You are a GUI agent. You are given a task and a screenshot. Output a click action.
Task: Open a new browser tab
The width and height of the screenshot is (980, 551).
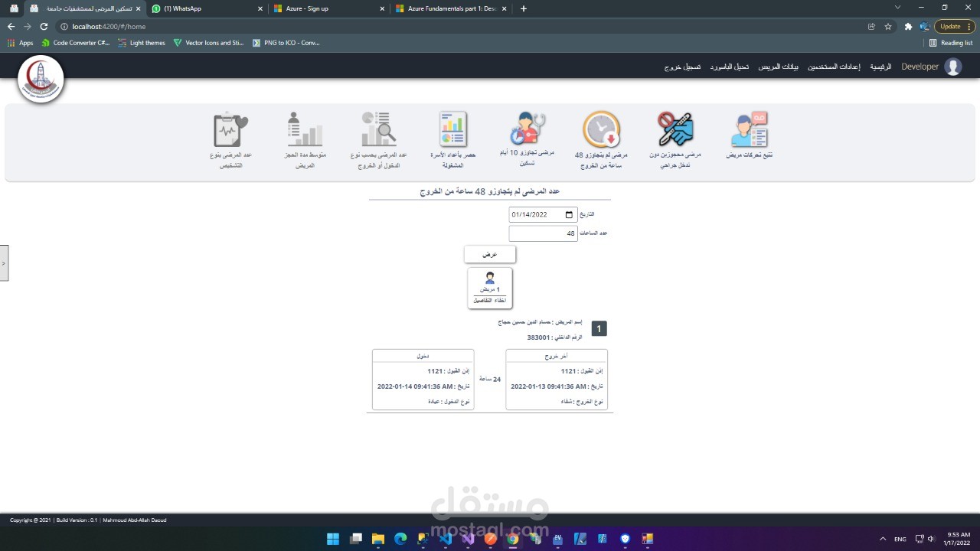tap(524, 8)
